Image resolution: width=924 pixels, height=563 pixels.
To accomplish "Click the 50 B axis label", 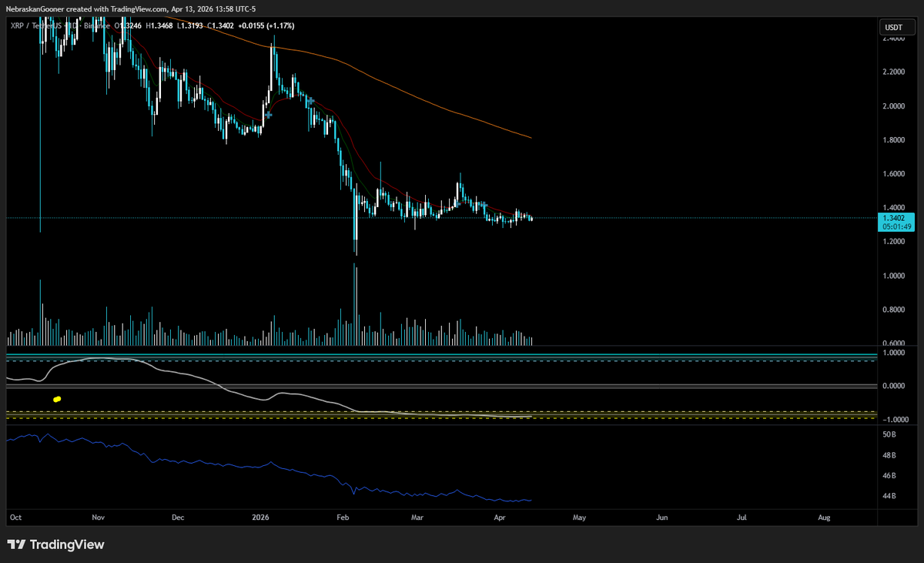I will tap(889, 435).
